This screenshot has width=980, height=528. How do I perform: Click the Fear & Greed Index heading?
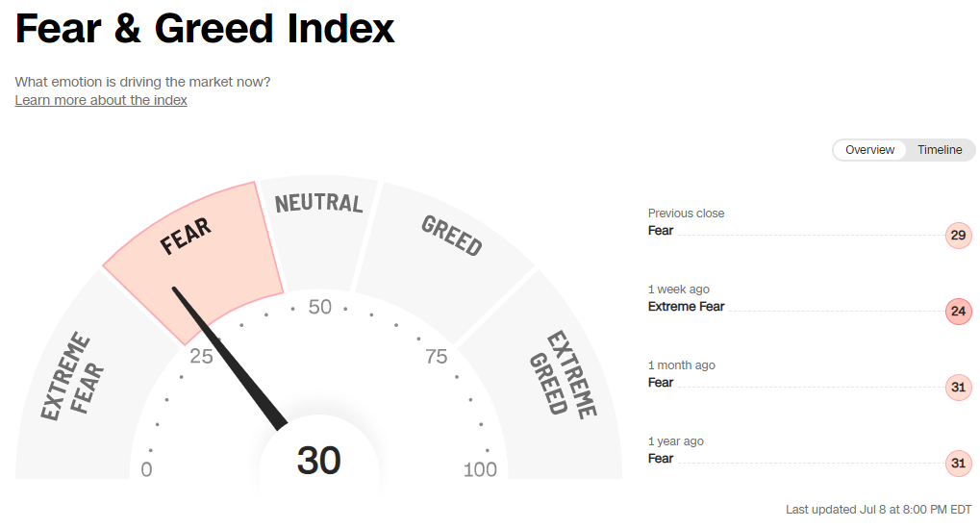pos(205,30)
